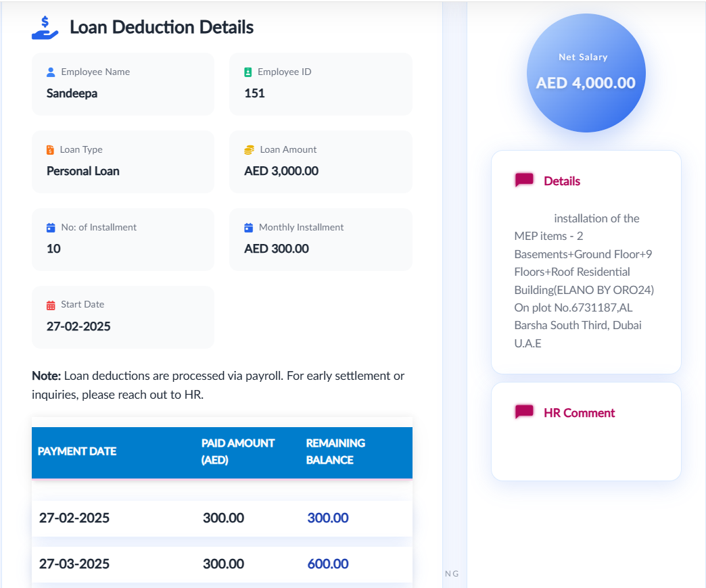Click the REMAINING BALANCE column header
Viewport: 706px width, 588px height.
click(x=335, y=451)
